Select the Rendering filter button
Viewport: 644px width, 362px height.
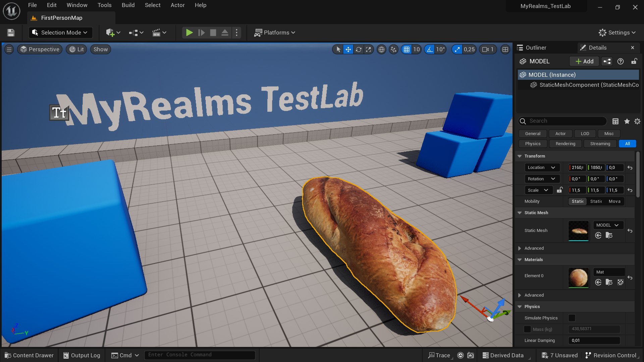(565, 143)
